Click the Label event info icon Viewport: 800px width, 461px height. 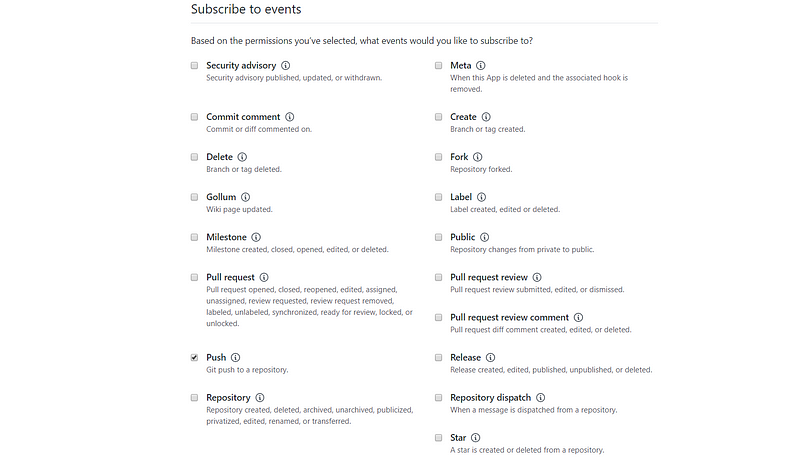click(x=482, y=197)
